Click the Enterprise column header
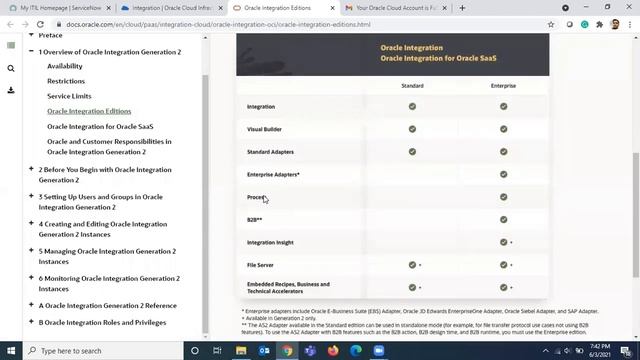640x360 pixels. [503, 86]
